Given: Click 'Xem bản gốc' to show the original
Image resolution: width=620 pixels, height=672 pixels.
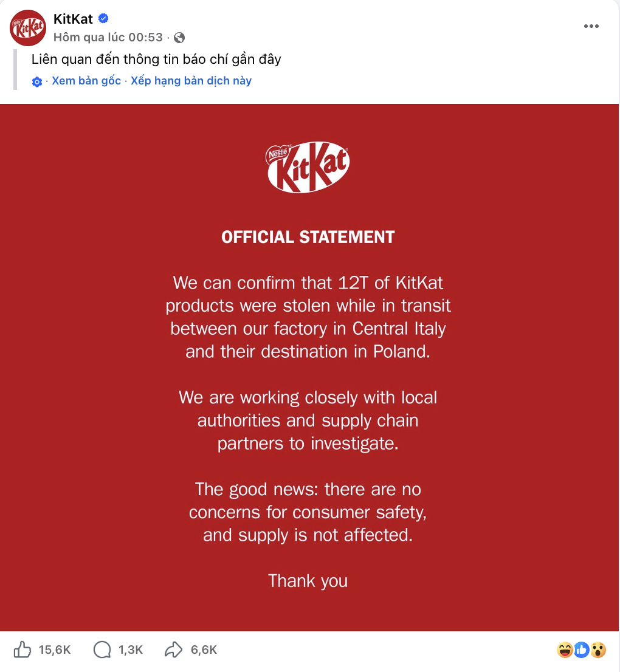Looking at the screenshot, I should (x=86, y=81).
